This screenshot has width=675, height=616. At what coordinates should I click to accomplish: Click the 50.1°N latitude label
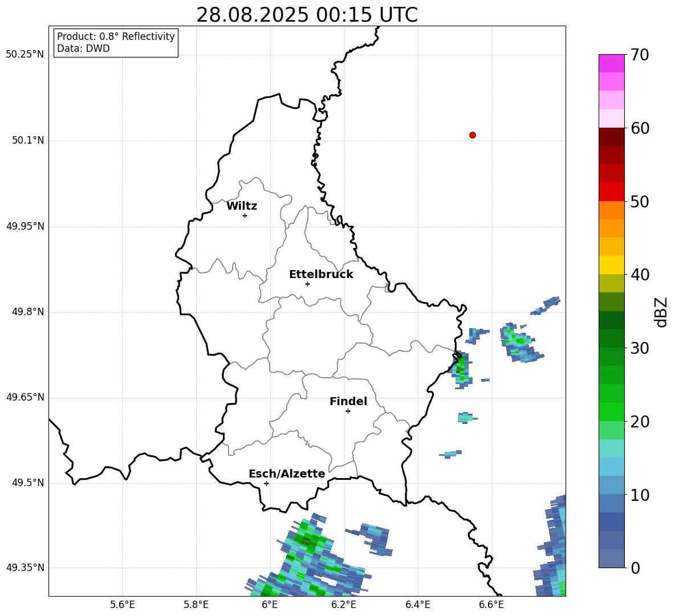pyautogui.click(x=27, y=140)
